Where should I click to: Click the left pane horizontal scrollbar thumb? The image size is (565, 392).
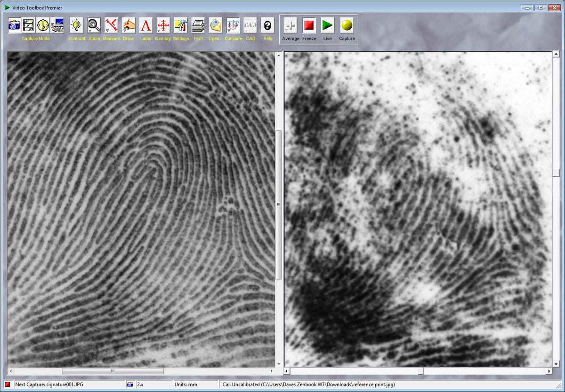[113, 371]
